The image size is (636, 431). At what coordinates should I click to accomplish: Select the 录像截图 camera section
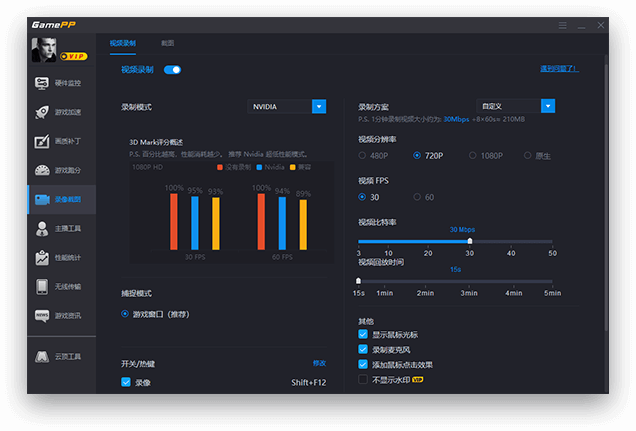(61, 199)
